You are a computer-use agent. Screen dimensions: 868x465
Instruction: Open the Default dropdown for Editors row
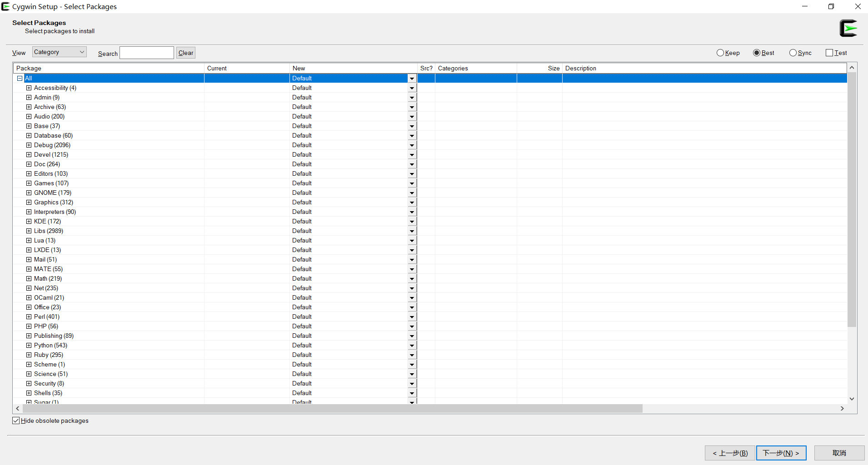[x=412, y=174]
